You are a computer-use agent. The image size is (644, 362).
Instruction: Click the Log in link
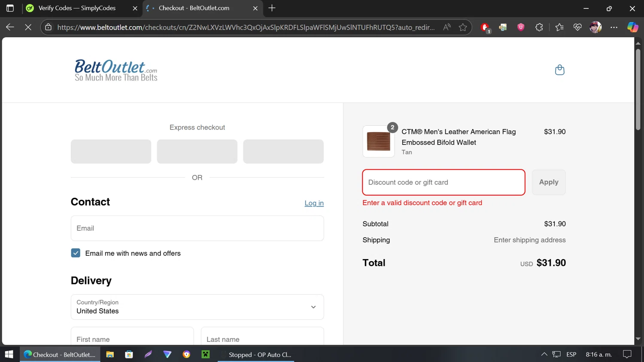point(314,203)
